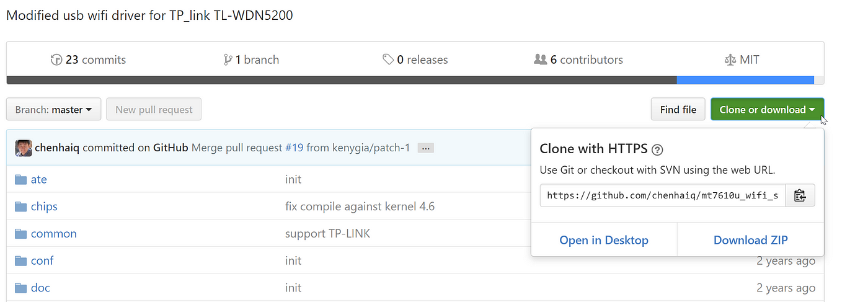Click 'Merge pull request' commit text

(x=237, y=148)
